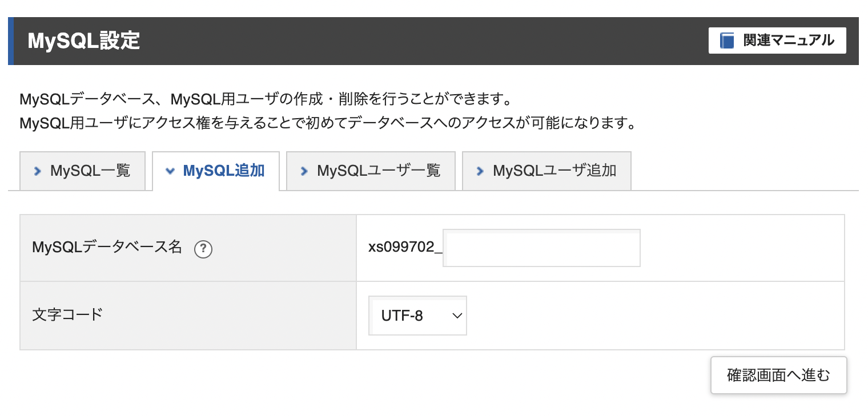Switch to the MySQL一覧 tab
The image size is (868, 416).
(83, 171)
